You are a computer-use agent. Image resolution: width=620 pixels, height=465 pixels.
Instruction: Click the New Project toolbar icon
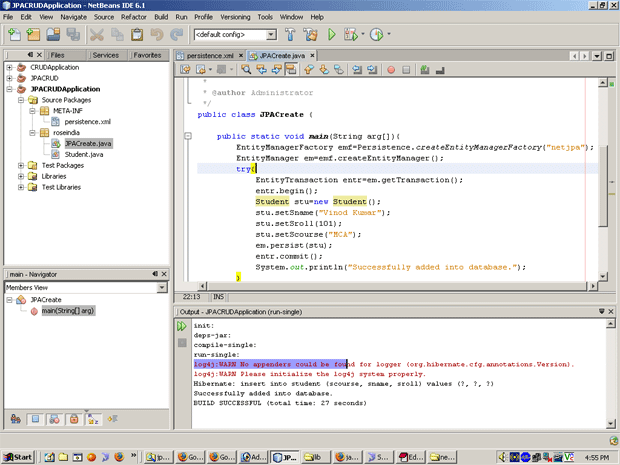point(33,35)
